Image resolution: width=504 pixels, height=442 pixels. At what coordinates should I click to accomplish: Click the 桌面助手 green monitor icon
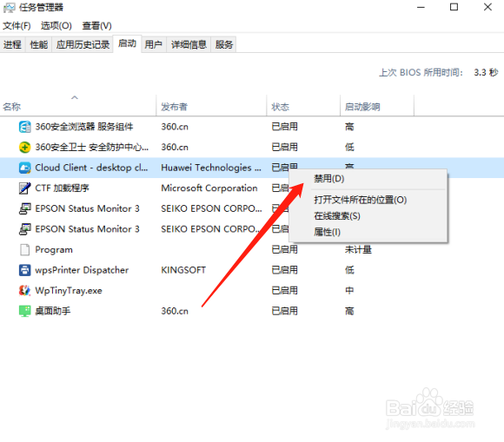[x=24, y=311]
